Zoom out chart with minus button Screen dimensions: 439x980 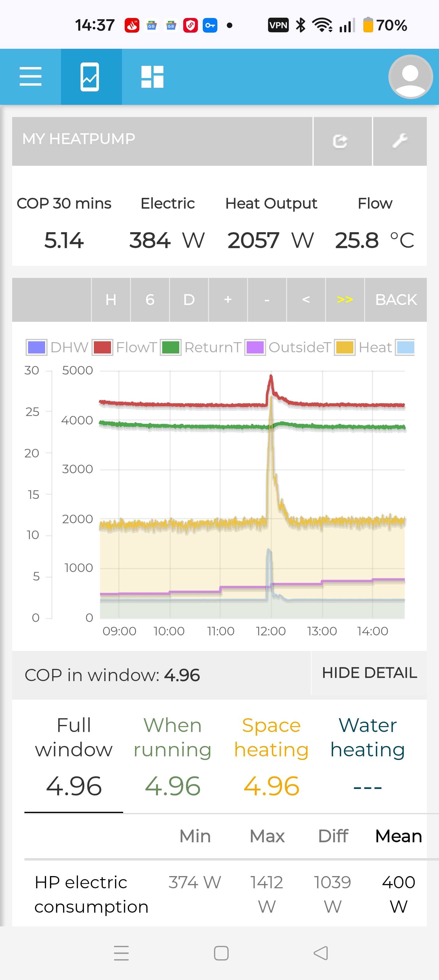click(x=267, y=300)
